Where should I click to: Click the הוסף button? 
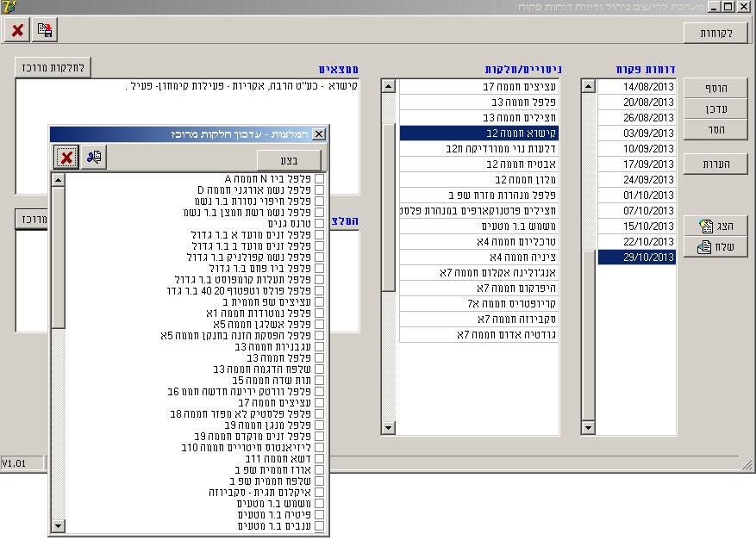[716, 88]
